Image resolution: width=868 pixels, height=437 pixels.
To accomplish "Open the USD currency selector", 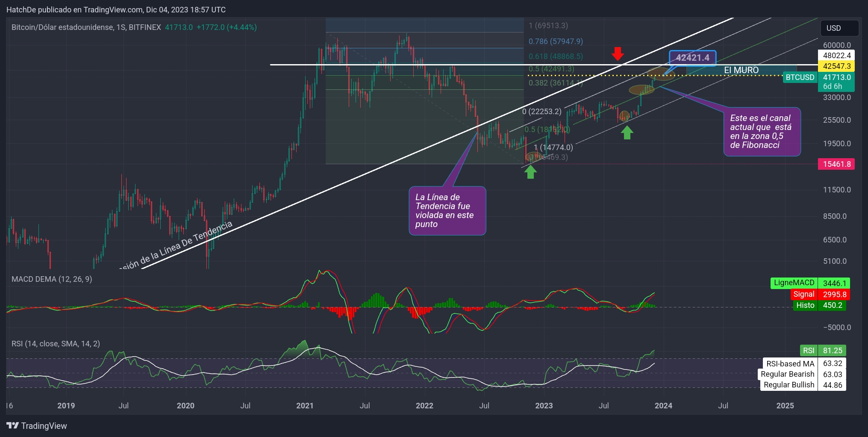I will pos(839,28).
